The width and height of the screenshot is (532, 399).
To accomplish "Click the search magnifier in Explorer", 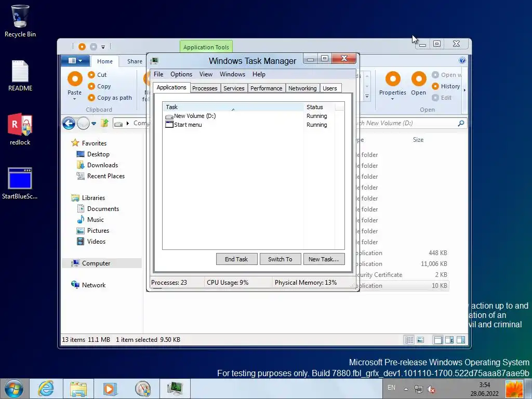I will pyautogui.click(x=461, y=123).
